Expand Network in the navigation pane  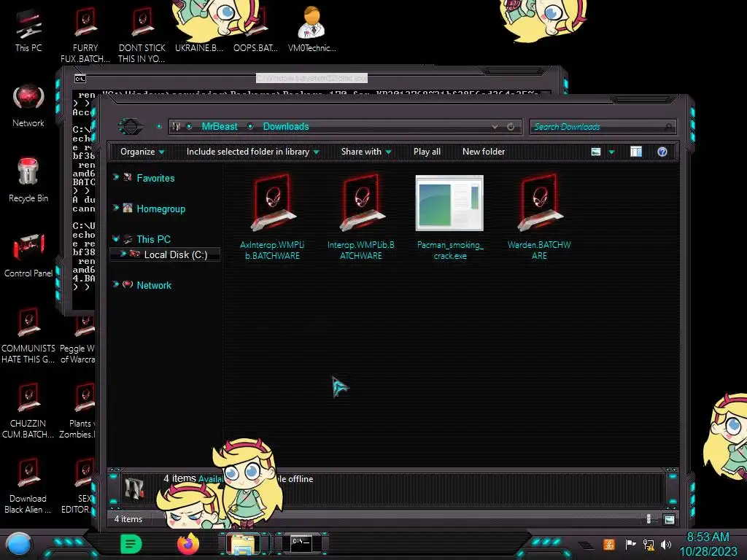pyautogui.click(x=116, y=284)
